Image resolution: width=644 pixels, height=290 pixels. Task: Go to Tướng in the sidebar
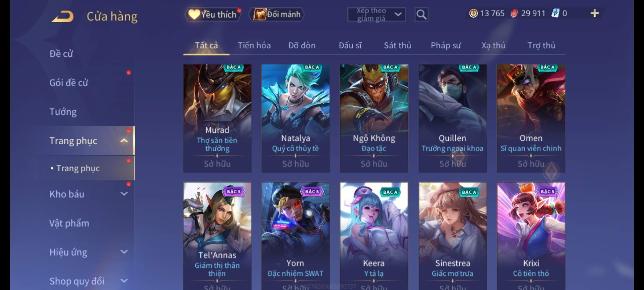(x=63, y=112)
